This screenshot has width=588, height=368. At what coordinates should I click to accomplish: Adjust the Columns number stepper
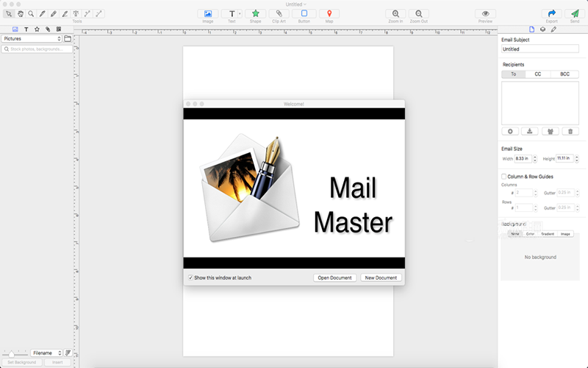pyautogui.click(x=536, y=193)
